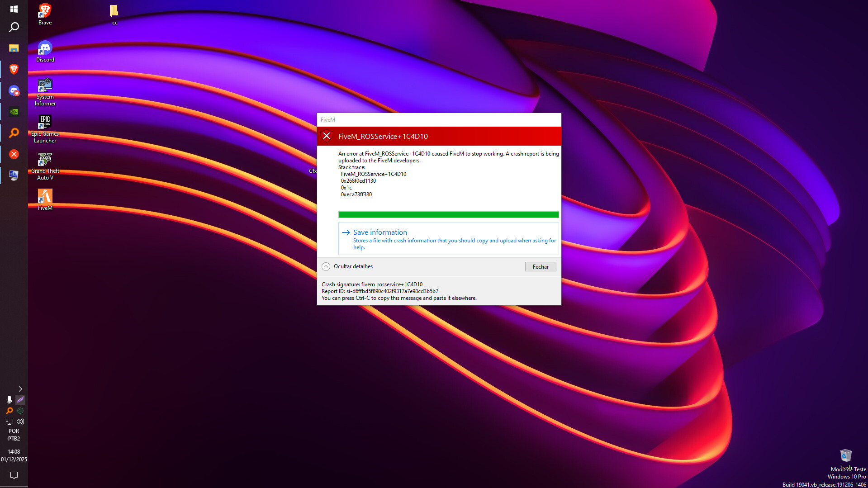Open network settings from the tray
The image size is (868, 488).
[x=9, y=422]
